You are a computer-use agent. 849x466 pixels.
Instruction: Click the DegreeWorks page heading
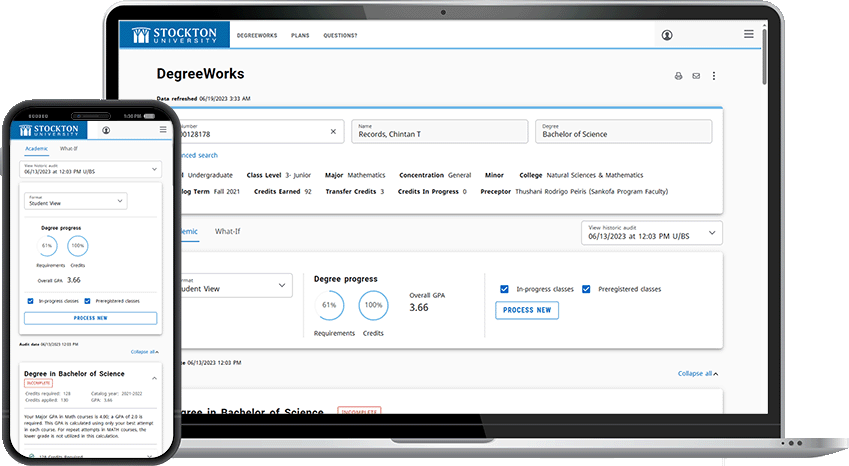click(200, 74)
